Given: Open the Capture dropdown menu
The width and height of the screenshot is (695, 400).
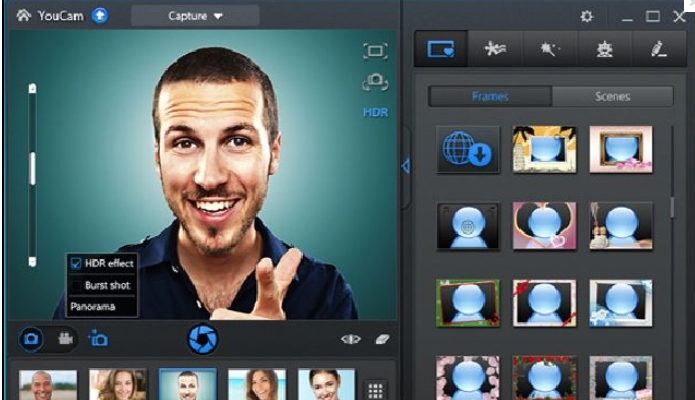Looking at the screenshot, I should tap(195, 16).
